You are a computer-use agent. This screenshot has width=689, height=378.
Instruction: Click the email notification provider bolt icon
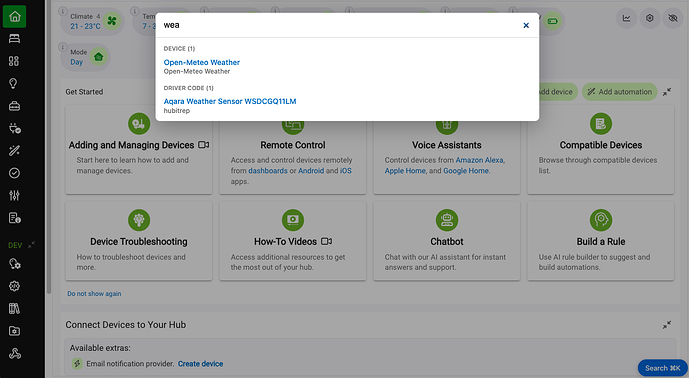[x=77, y=363]
